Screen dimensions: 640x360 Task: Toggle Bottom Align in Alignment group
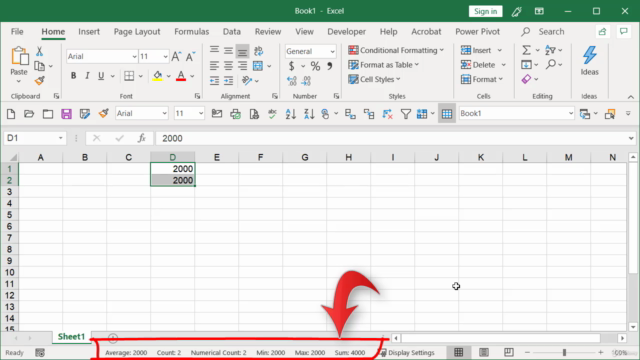coord(242,51)
